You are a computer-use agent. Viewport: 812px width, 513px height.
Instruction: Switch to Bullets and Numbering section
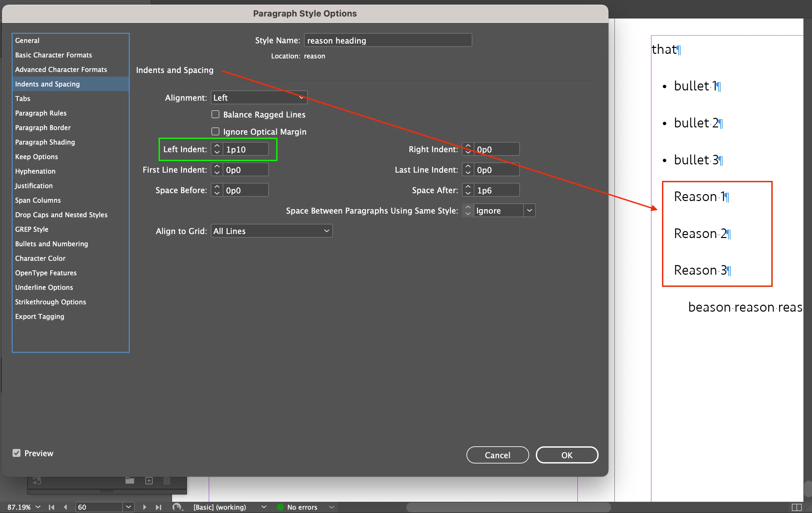coord(51,244)
